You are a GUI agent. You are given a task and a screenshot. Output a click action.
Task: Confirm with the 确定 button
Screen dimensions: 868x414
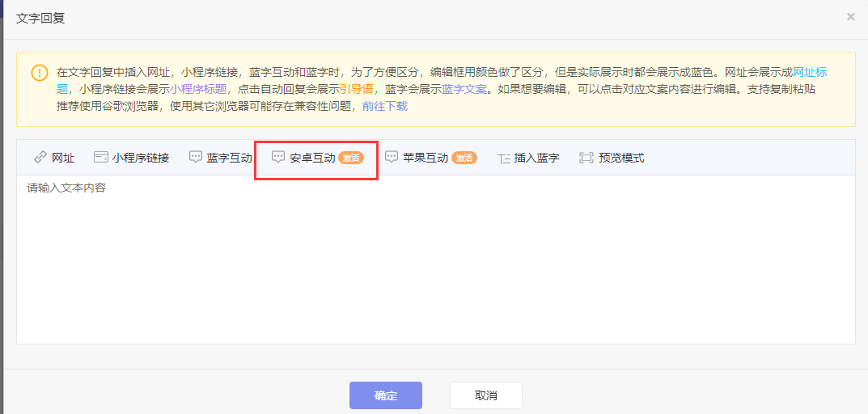click(x=386, y=395)
